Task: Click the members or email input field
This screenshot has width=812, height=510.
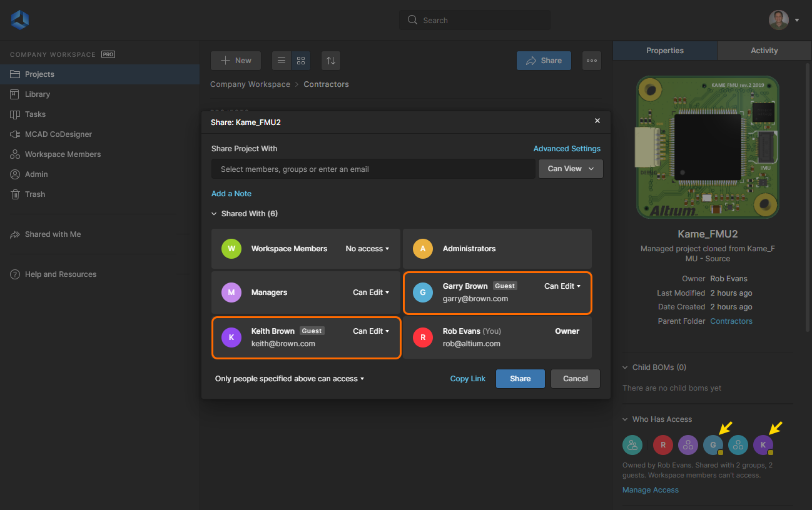Action: click(x=373, y=169)
